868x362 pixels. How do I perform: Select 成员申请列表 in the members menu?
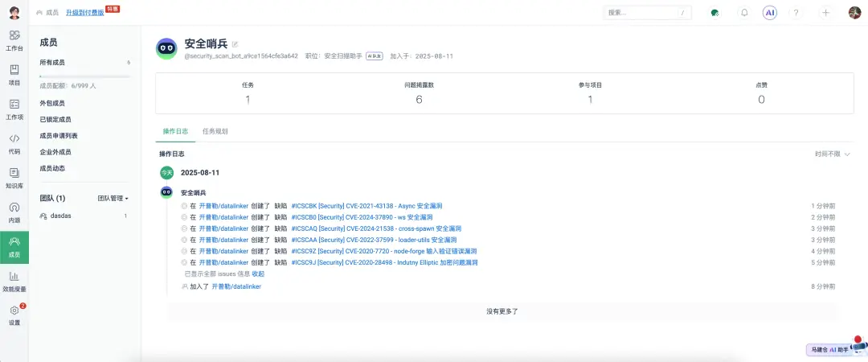point(59,136)
